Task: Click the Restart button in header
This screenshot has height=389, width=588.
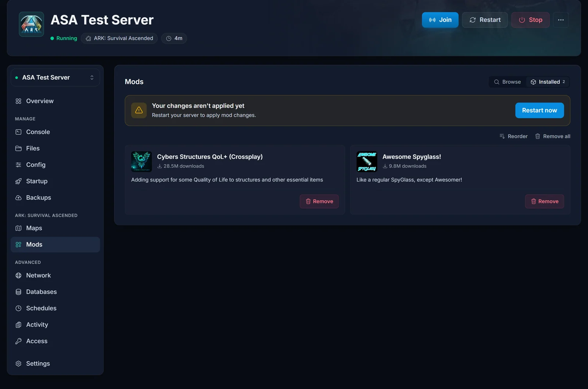Action: tap(485, 20)
